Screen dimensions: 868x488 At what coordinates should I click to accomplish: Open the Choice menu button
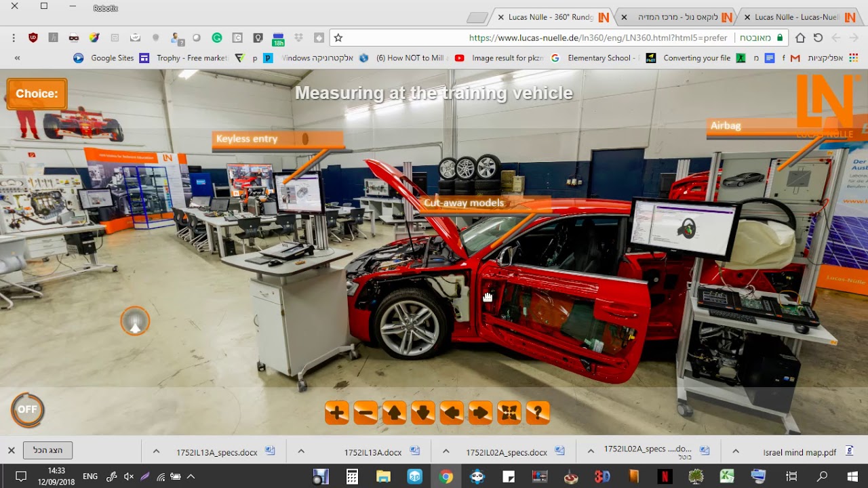[37, 94]
